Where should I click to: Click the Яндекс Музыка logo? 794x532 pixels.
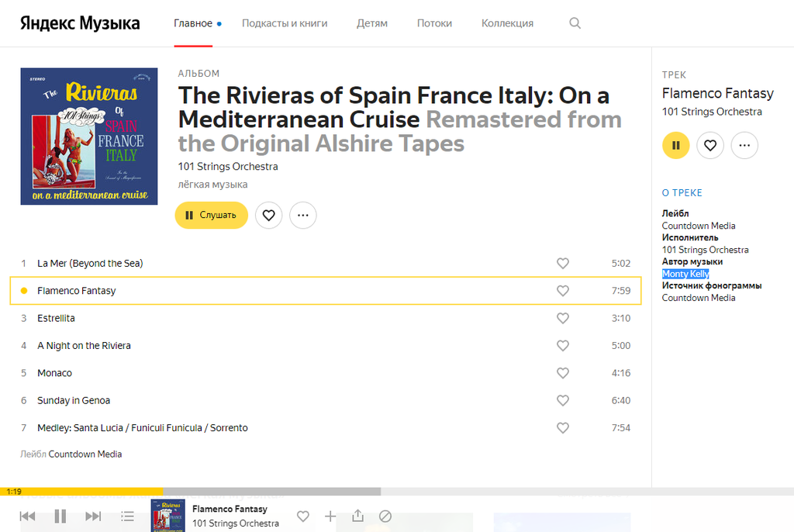point(80,23)
